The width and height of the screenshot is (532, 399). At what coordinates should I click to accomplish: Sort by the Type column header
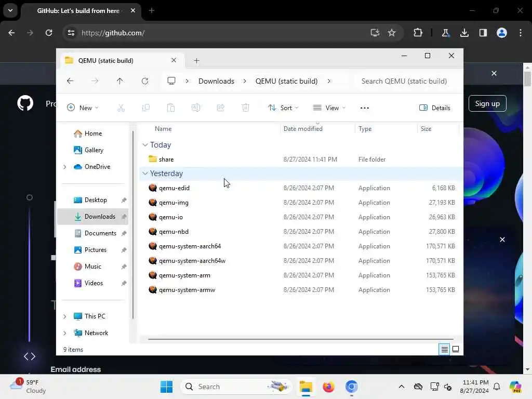coord(365,129)
